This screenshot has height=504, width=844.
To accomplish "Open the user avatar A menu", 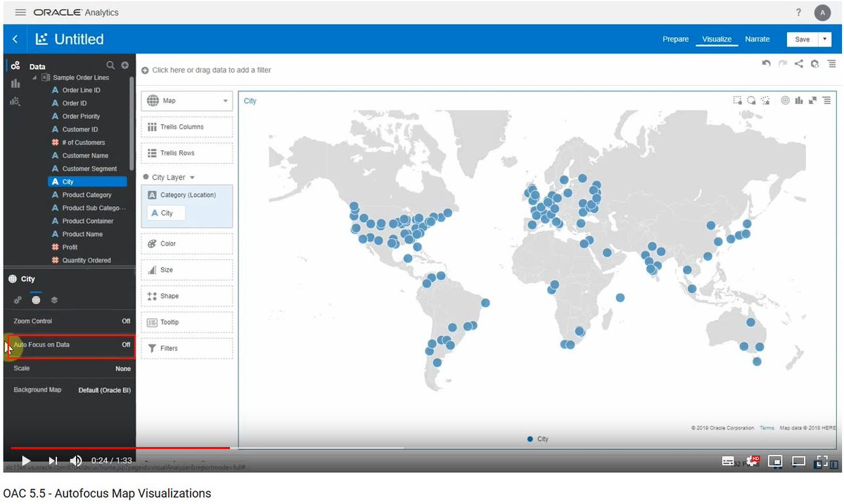I will tap(822, 13).
